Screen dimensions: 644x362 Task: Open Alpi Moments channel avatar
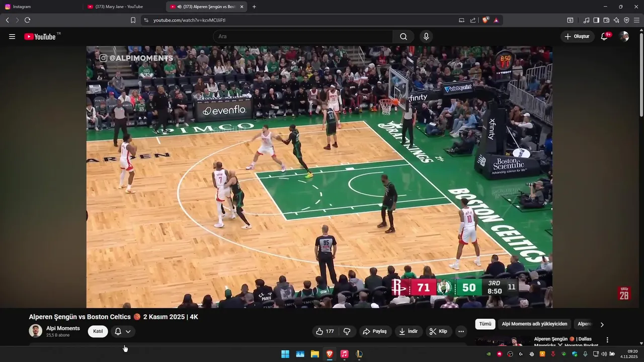[x=35, y=331]
